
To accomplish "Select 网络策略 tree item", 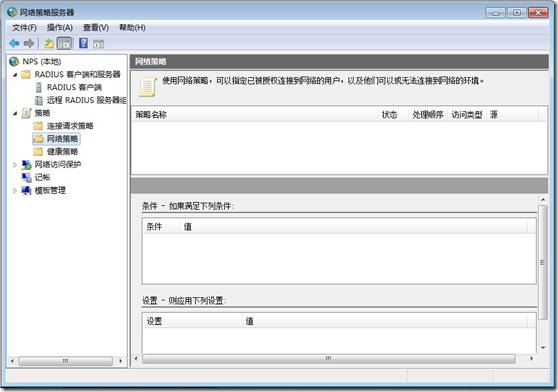I will pos(62,139).
